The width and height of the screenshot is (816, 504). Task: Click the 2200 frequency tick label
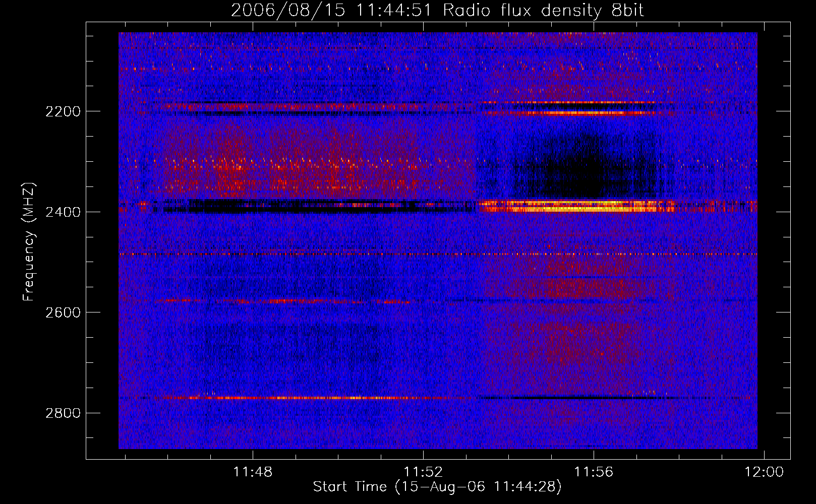coord(63,111)
